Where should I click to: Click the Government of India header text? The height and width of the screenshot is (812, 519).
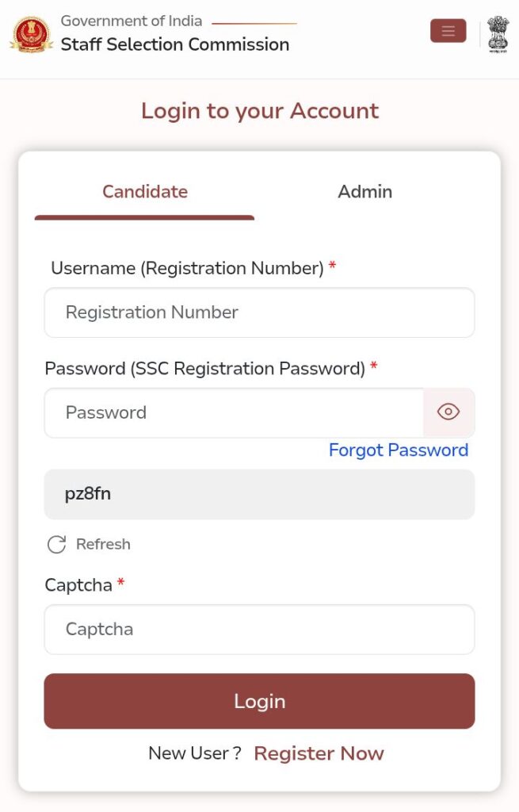pos(132,21)
